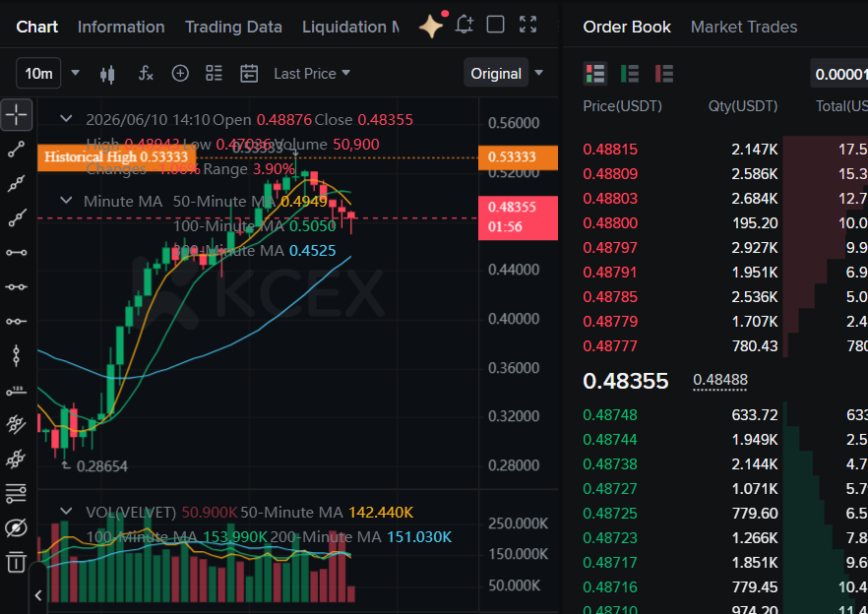The image size is (868, 614).
Task: Click the add-compare plus circle icon
Action: pyautogui.click(x=180, y=73)
